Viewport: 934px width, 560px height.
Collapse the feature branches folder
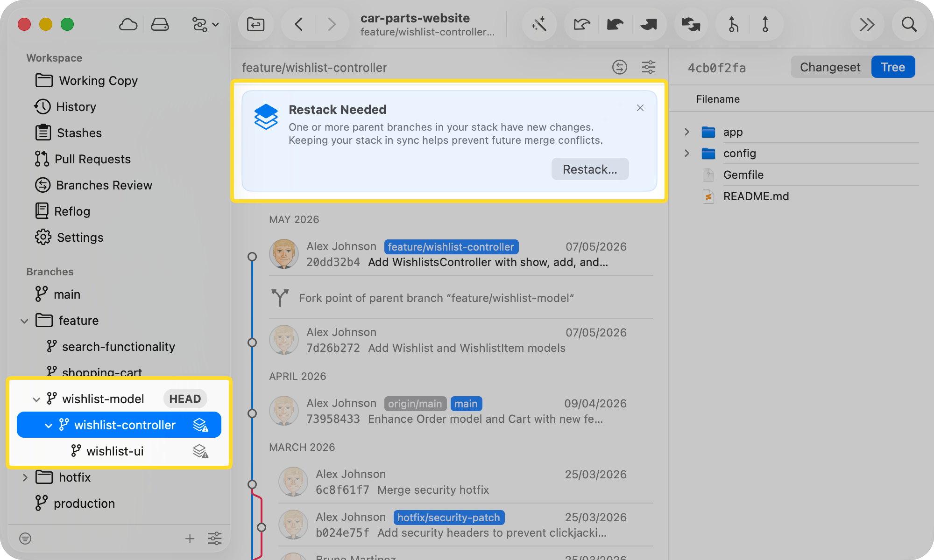[24, 321]
